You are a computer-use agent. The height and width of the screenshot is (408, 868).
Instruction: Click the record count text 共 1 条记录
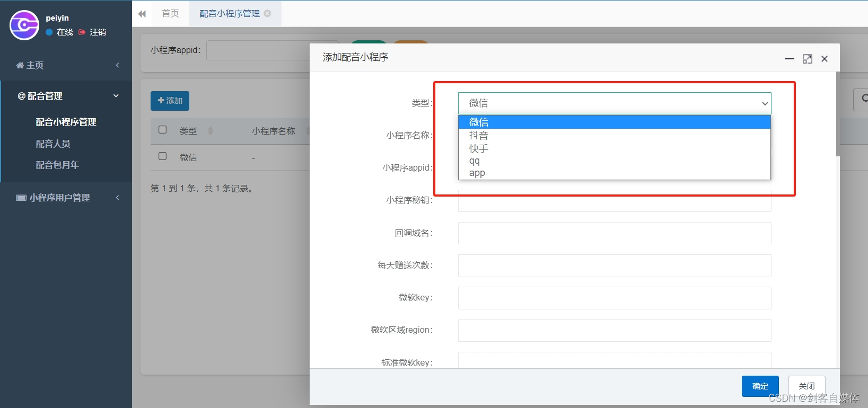(x=229, y=188)
